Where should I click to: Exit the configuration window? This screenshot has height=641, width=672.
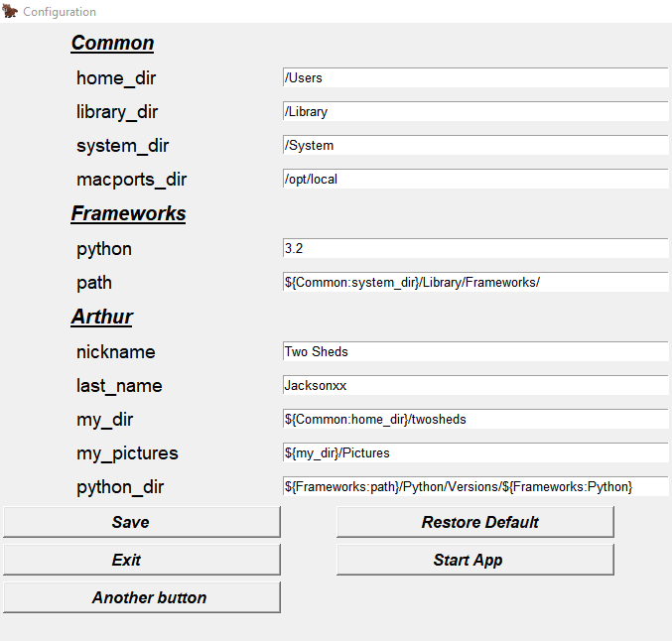pyautogui.click(x=141, y=560)
